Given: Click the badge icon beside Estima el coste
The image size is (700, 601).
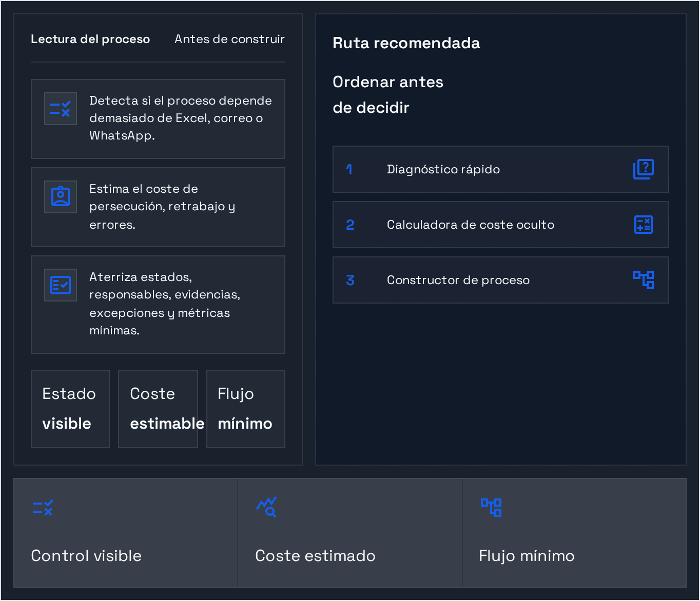Looking at the screenshot, I should click(60, 197).
